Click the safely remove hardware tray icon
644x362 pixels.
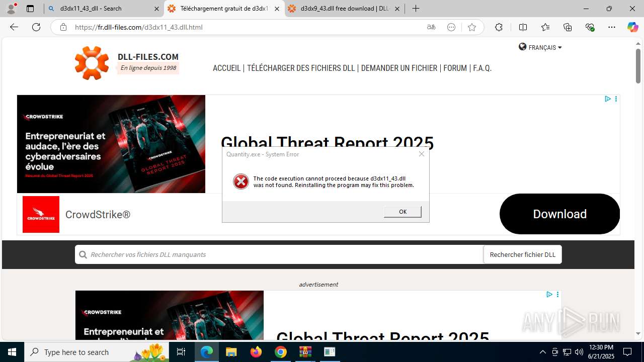click(x=555, y=352)
